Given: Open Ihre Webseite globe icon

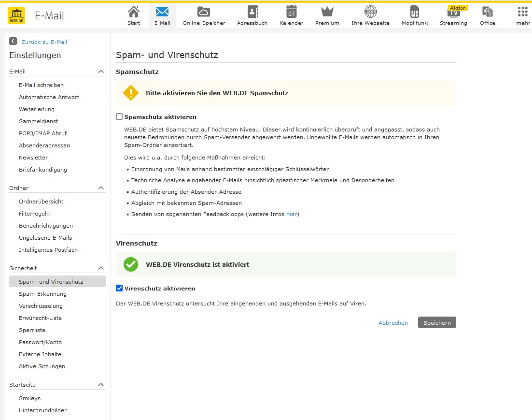Looking at the screenshot, I should coord(370,12).
